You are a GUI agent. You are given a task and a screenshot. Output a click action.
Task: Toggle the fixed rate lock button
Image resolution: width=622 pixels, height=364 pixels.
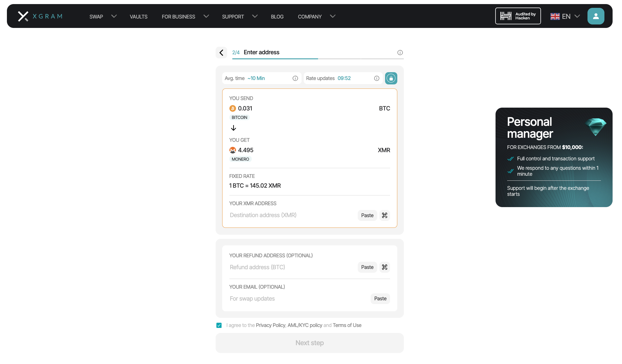[391, 78]
